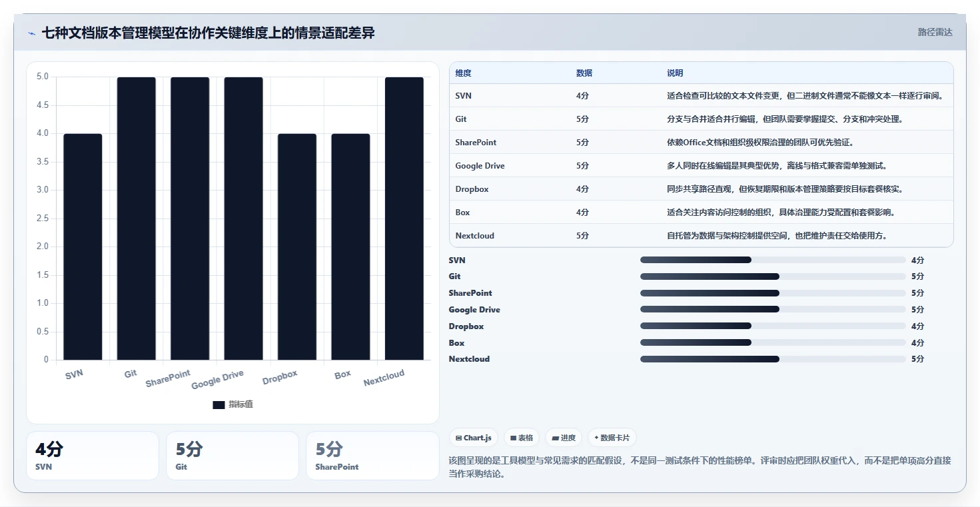Click the SVN progress bar
This screenshot has width=980, height=507.
coord(773,260)
